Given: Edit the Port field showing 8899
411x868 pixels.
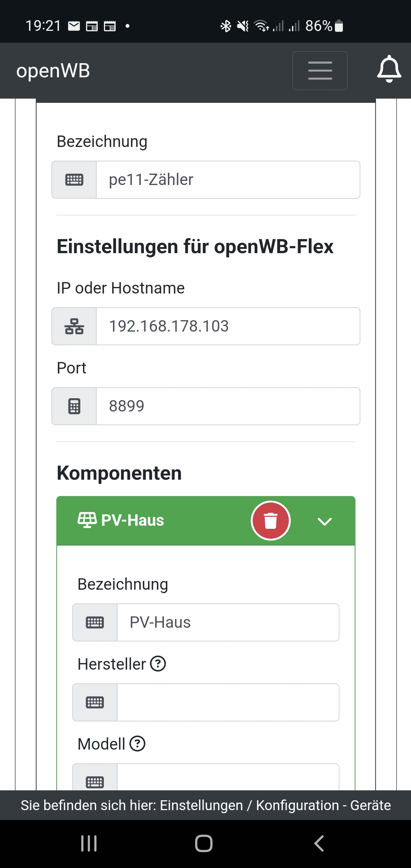Looking at the screenshot, I should click(x=228, y=406).
